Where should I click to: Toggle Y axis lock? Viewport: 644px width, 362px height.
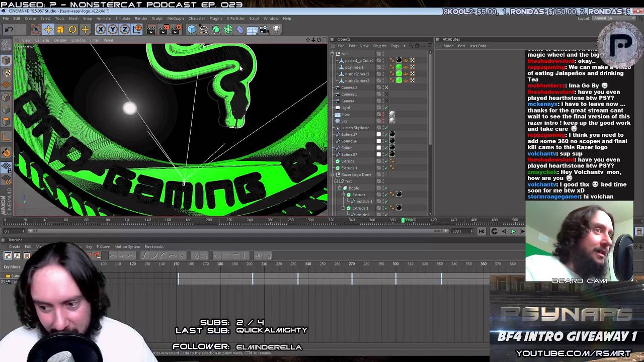(113, 30)
